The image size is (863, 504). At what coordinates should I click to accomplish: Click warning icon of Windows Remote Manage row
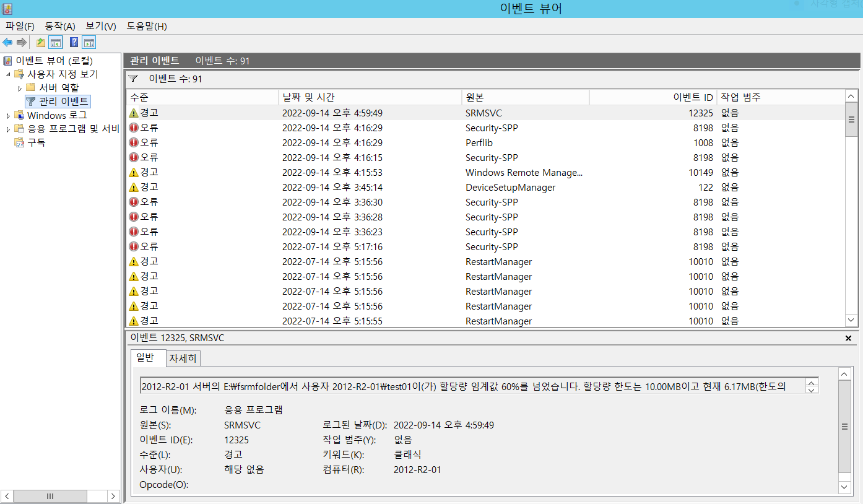tap(134, 172)
